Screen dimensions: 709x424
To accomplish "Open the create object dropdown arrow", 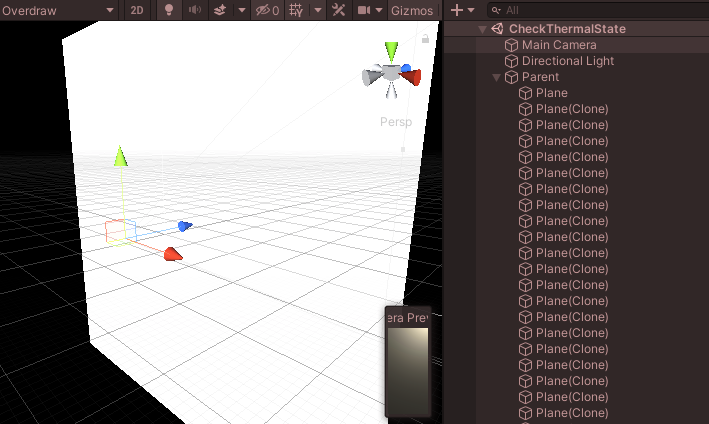I will (471, 10).
